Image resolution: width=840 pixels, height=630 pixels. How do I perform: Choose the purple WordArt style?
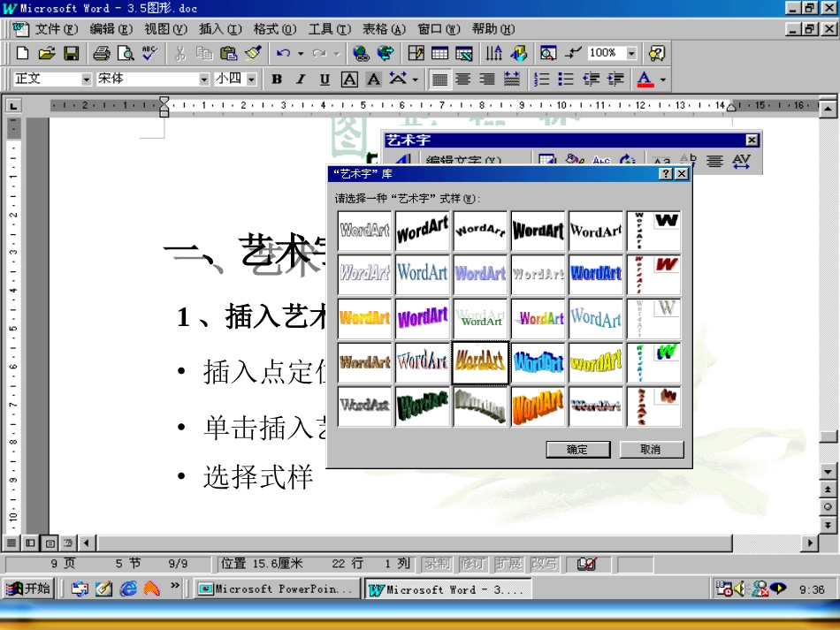(422, 318)
